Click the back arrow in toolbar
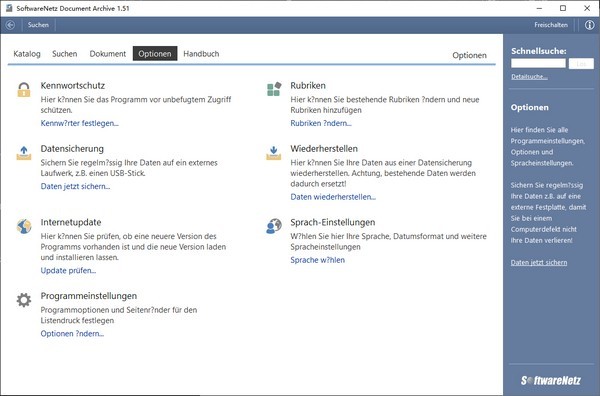 click(x=10, y=25)
